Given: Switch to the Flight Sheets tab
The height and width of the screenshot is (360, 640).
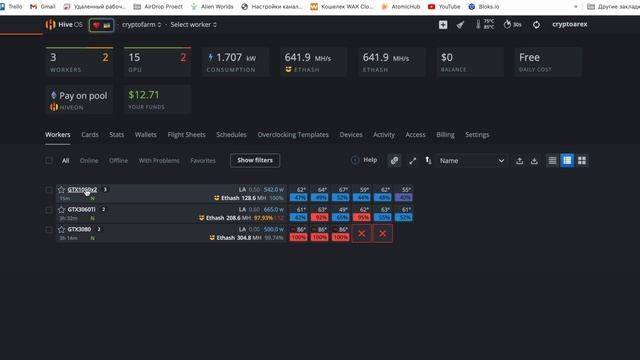Looking at the screenshot, I should 187,135.
